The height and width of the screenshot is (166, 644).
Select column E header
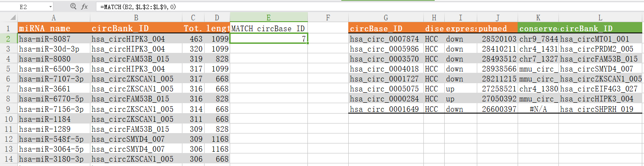coord(269,17)
